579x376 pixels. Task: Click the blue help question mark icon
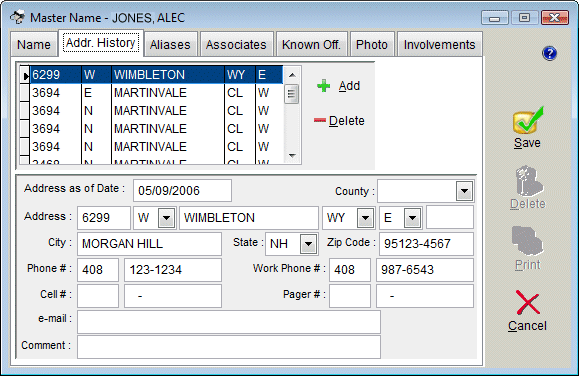pos(549,54)
